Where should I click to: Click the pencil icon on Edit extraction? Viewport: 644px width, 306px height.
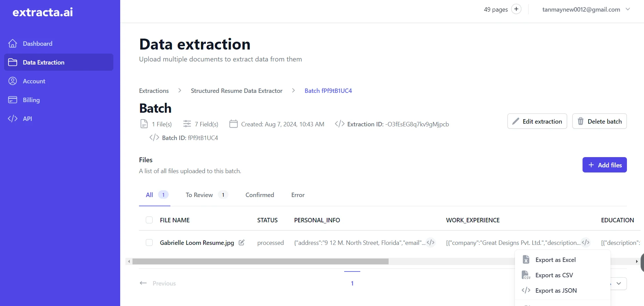tap(516, 121)
